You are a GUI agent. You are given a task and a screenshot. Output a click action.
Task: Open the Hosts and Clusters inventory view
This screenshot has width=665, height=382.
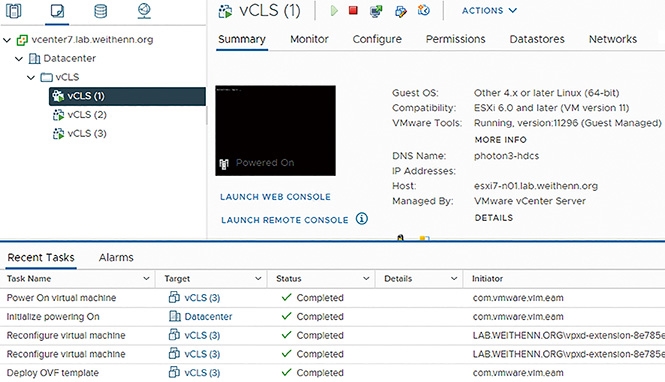[x=14, y=11]
